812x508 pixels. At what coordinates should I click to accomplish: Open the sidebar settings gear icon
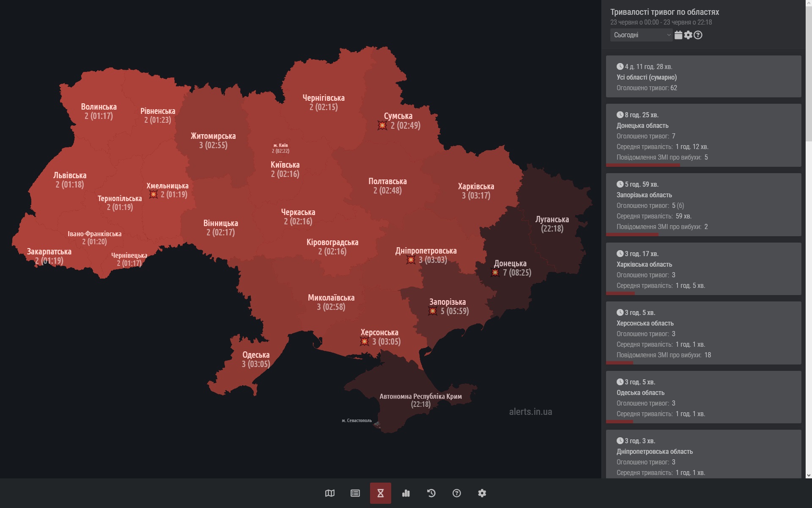pos(688,35)
